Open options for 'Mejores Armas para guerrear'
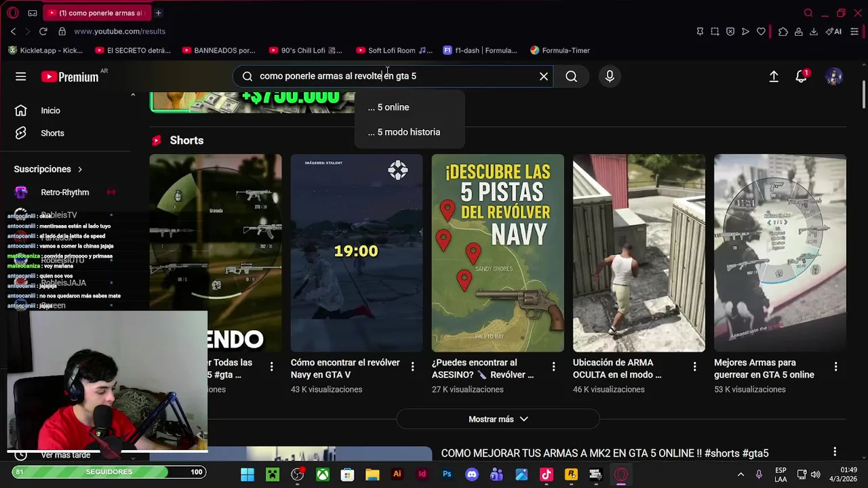Image resolution: width=868 pixels, height=488 pixels. pyautogui.click(x=835, y=367)
